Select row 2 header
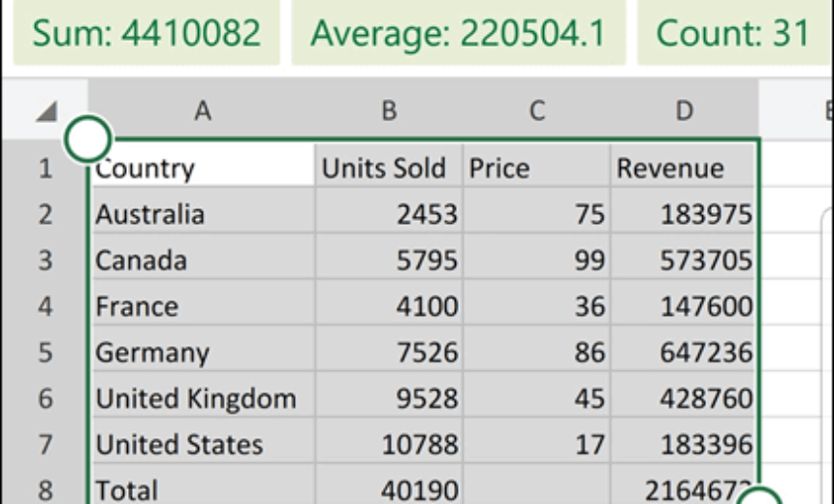Image resolution: width=834 pixels, height=504 pixels. tap(45, 214)
